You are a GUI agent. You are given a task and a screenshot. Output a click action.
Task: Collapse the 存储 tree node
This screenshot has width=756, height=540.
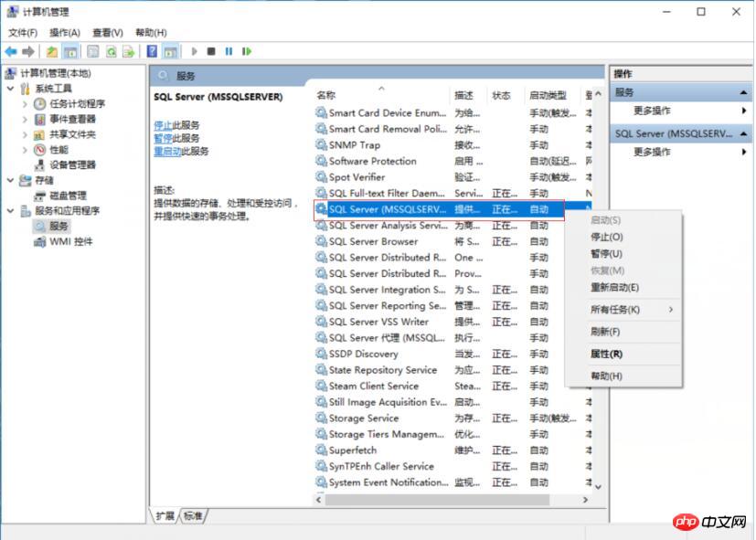[11, 180]
